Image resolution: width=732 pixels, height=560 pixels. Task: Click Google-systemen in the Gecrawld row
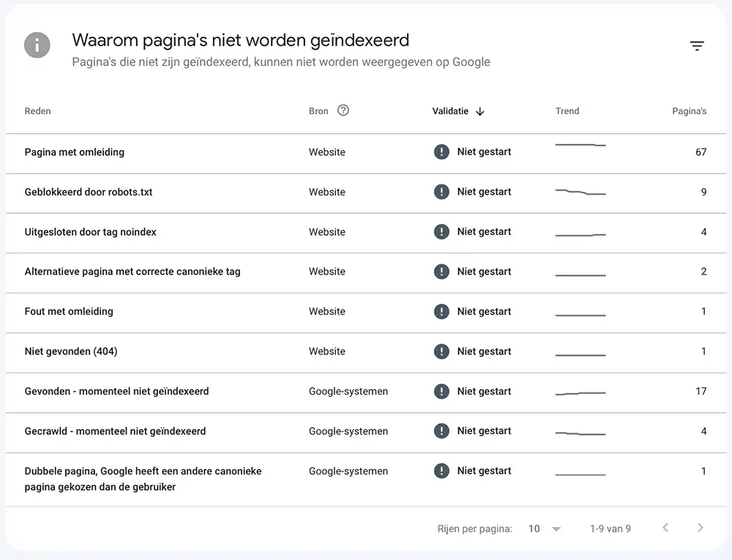point(348,431)
